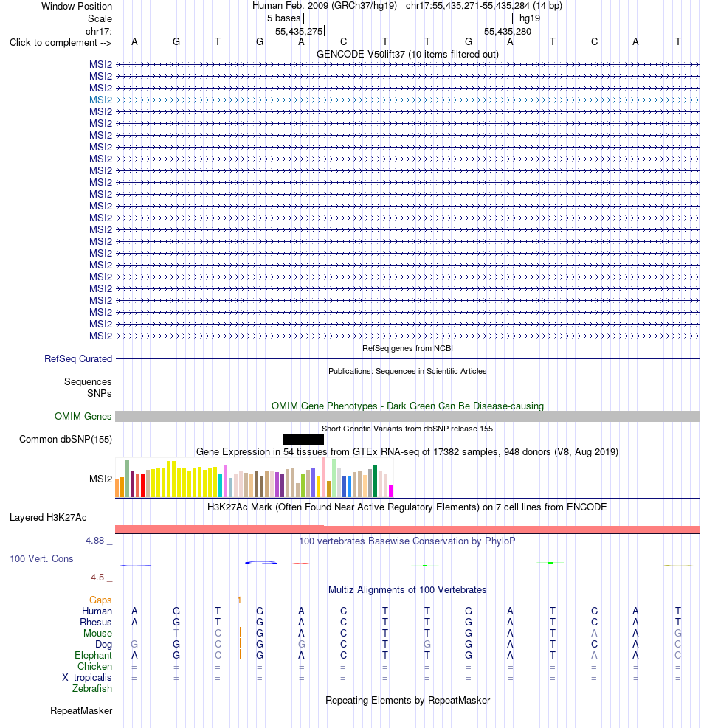Select the Mouse alignment row label
This screenshot has width=701, height=728.
(x=97, y=634)
